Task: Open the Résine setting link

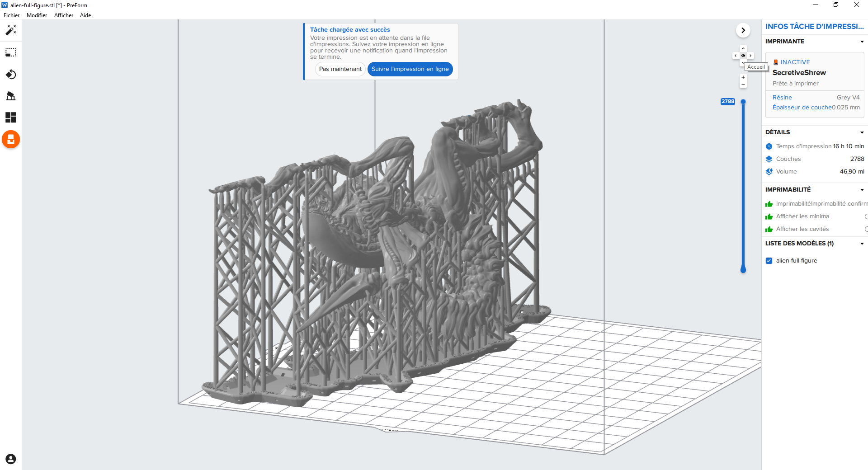Action: (782, 98)
